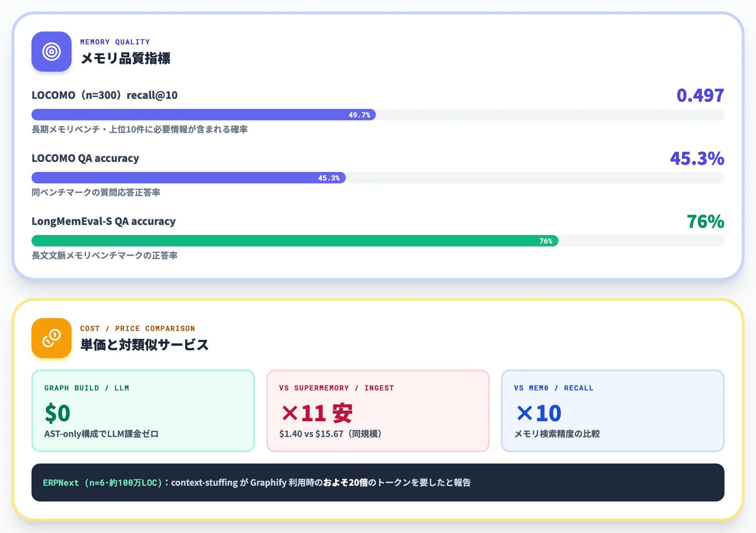This screenshot has height=533, width=756.
Task: Click the text メモリ検索精度の比較
Action: [x=557, y=434]
